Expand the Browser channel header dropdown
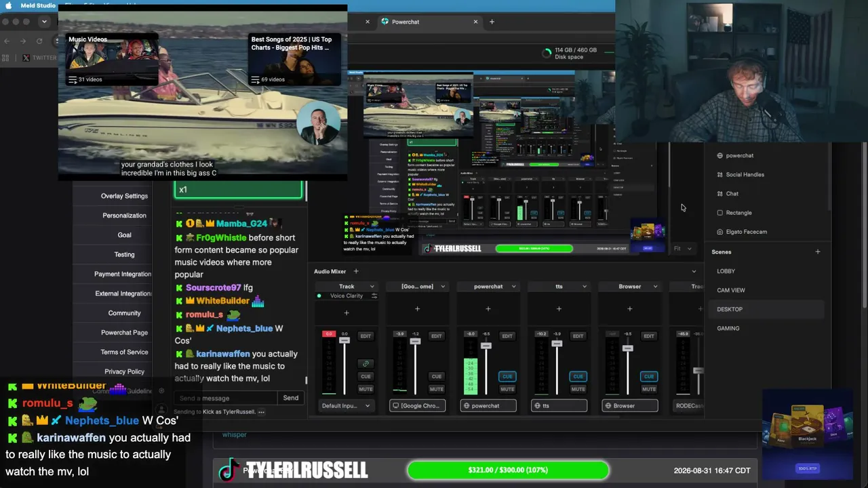 pyautogui.click(x=655, y=287)
